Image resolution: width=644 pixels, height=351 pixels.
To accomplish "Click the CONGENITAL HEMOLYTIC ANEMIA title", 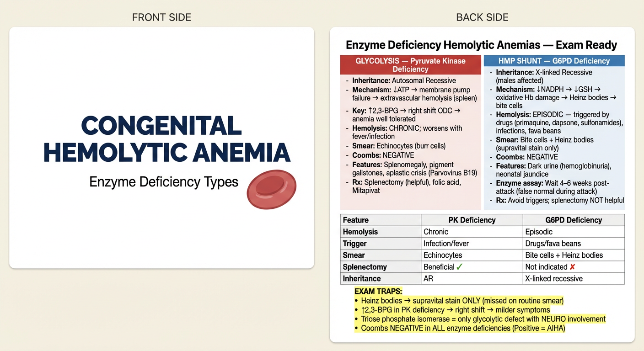I will 167,139.
